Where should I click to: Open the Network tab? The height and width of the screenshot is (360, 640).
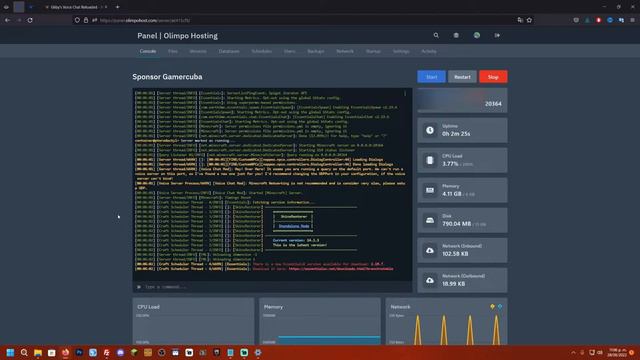tap(345, 51)
